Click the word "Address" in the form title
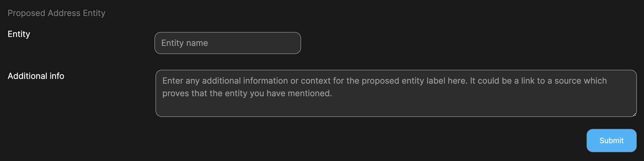Screen dimensions: 644x161 64,13
